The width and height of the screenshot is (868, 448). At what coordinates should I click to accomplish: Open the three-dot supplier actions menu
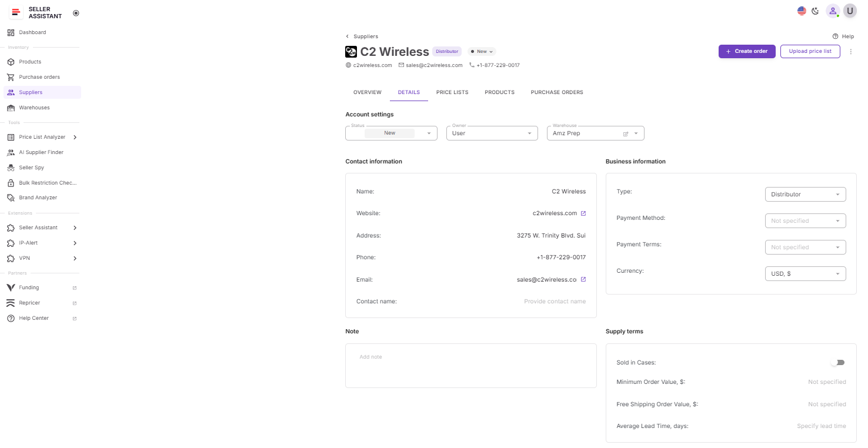851,51
